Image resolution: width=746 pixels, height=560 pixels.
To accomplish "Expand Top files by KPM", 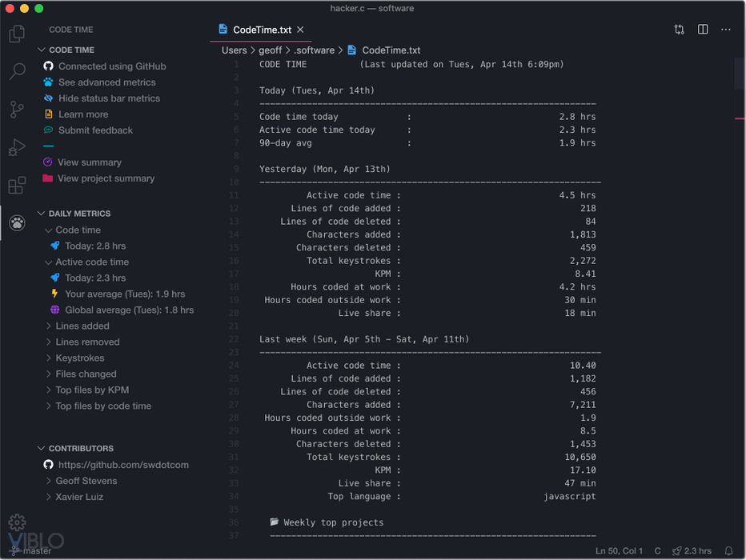I will tap(91, 390).
